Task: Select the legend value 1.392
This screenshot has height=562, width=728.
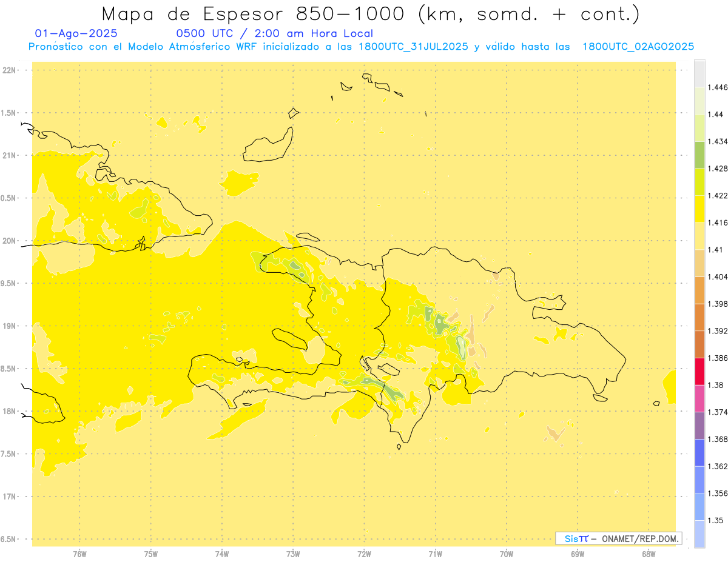Action: tap(718, 331)
